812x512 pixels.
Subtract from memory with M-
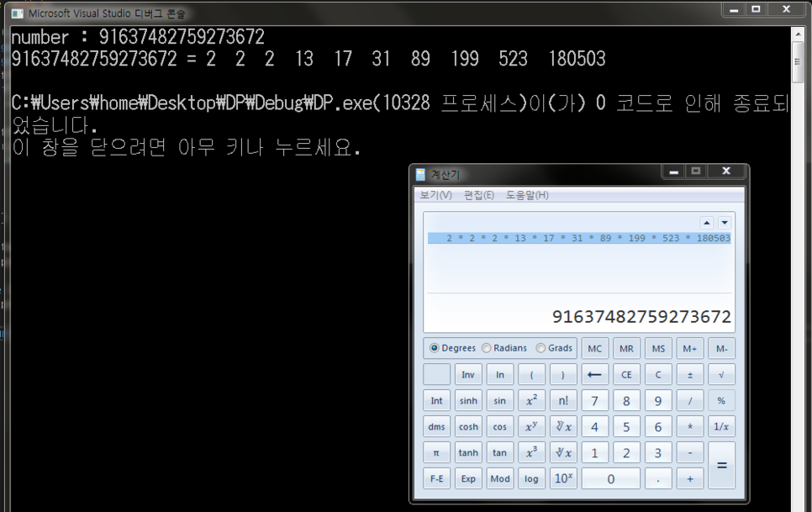point(721,348)
